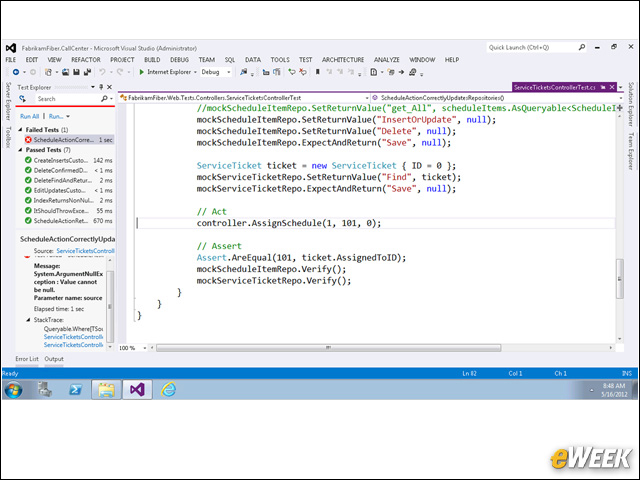Click the magnifier icon in Test Explorer search
The height and width of the screenshot is (480, 640).
pos(104,99)
